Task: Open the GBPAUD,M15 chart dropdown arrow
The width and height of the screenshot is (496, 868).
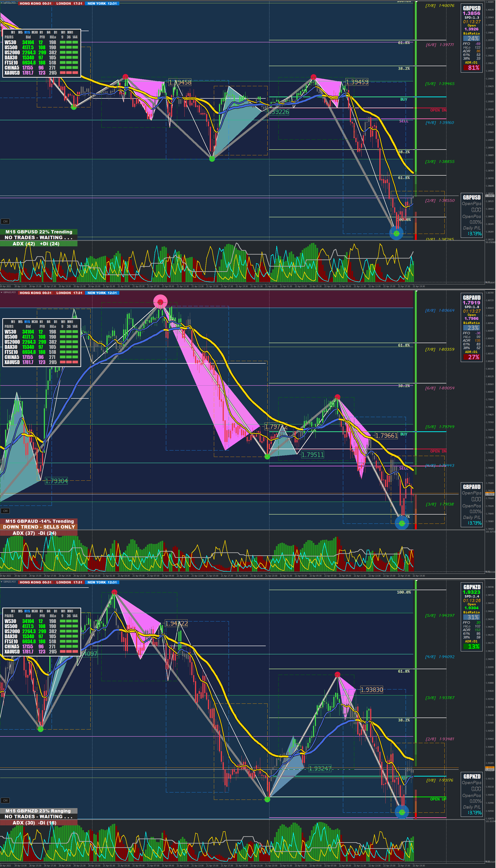Action: [1, 292]
